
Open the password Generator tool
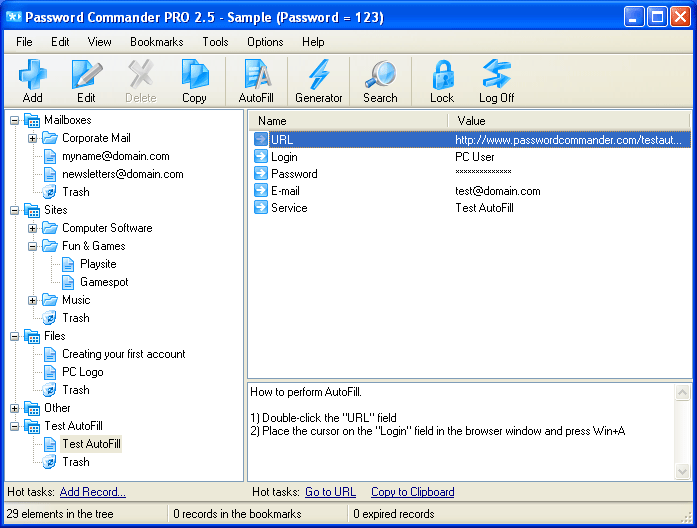coord(319,74)
